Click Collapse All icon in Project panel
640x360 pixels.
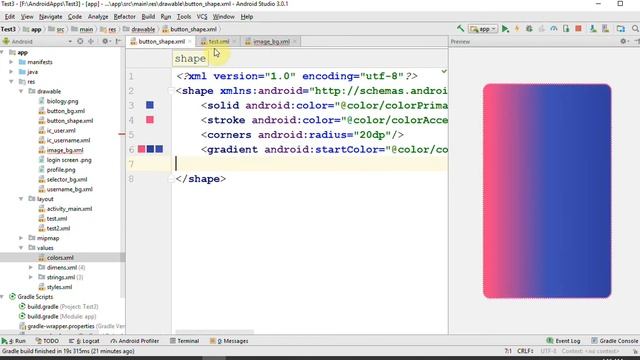click(91, 41)
